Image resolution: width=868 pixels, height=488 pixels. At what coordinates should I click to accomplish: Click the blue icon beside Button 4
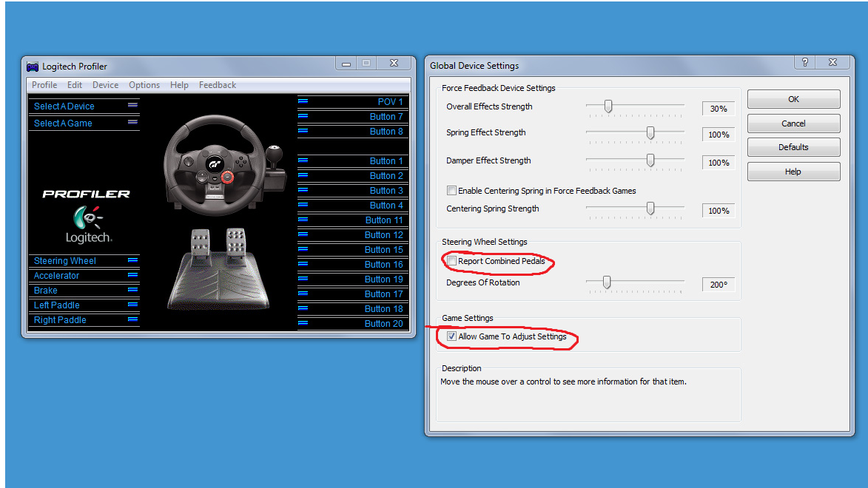pyautogui.click(x=303, y=205)
